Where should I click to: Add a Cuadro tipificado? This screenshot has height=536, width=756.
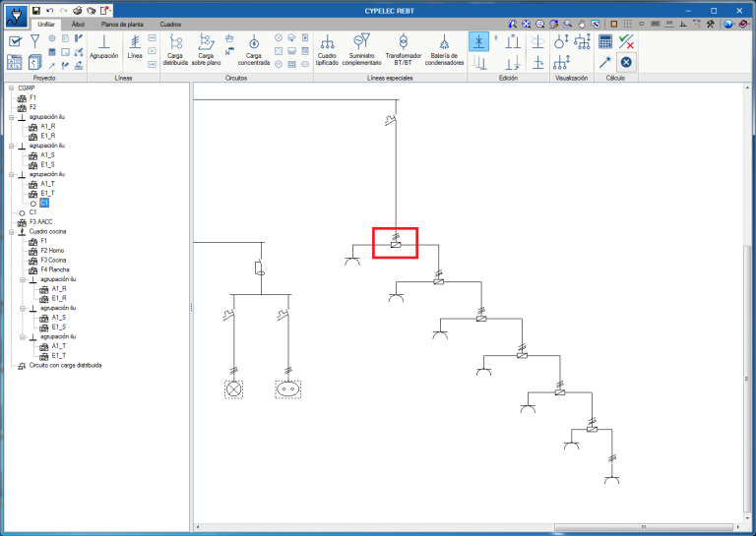(327, 50)
